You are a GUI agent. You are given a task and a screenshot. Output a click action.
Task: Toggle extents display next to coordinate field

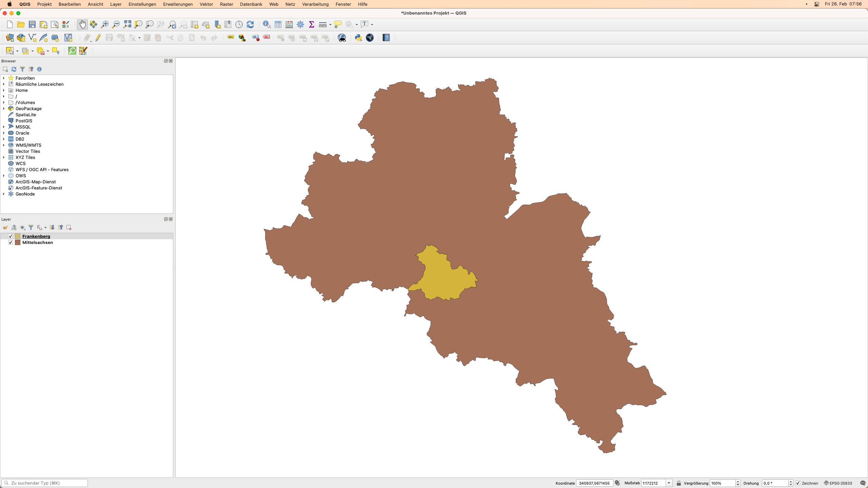point(617,483)
